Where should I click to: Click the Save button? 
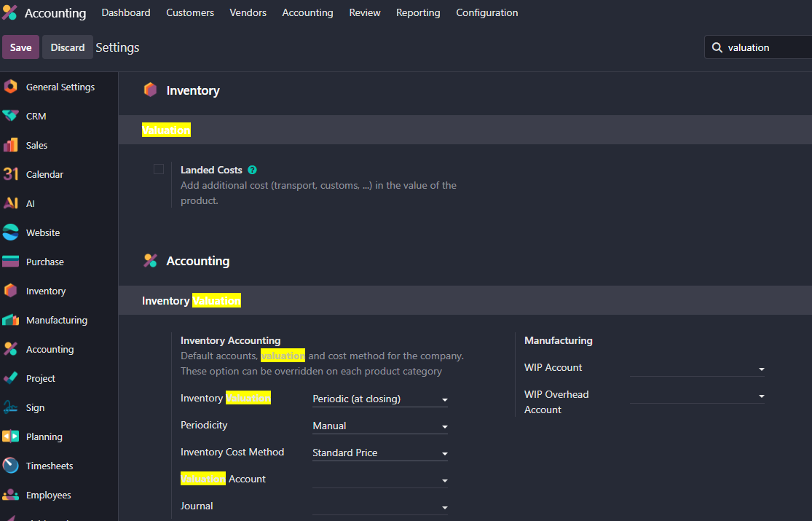point(20,47)
